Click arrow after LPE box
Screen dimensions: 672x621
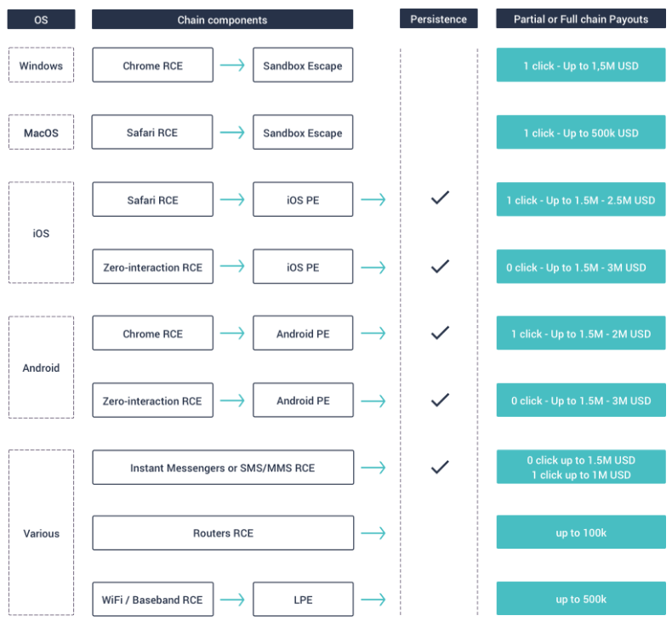pyautogui.click(x=373, y=600)
